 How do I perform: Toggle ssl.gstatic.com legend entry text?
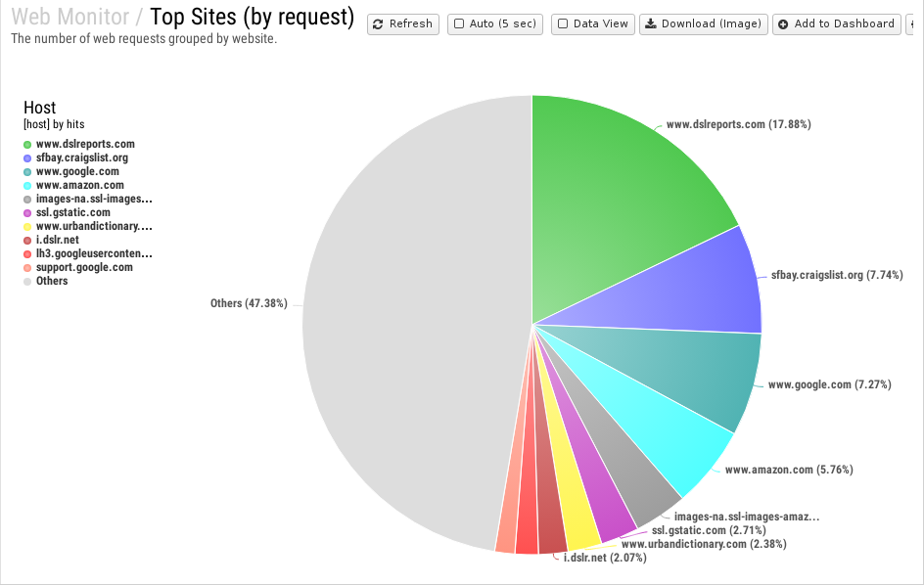(73, 212)
